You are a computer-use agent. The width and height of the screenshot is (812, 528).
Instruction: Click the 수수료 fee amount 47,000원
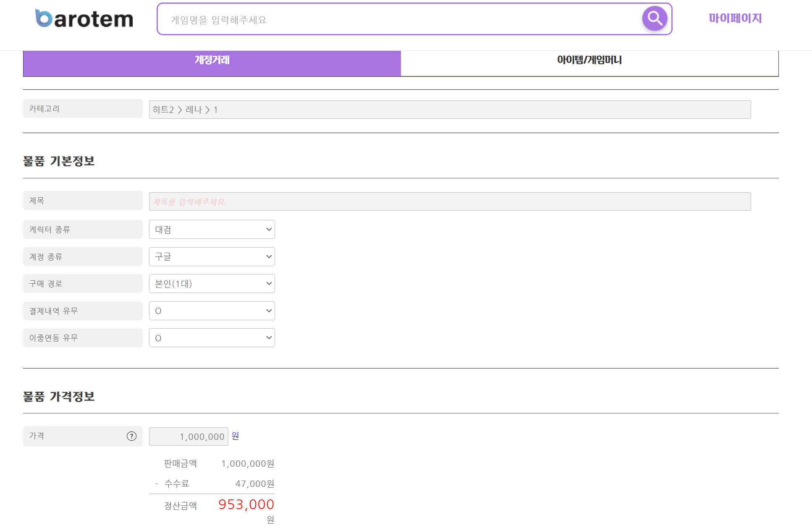click(x=254, y=484)
